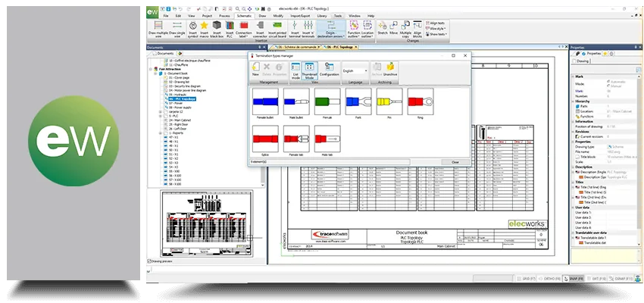Viewport: 644px width, 303px height.
Task: Click the Documents tree scroll down arrow
Action: pyautogui.click(x=263, y=186)
